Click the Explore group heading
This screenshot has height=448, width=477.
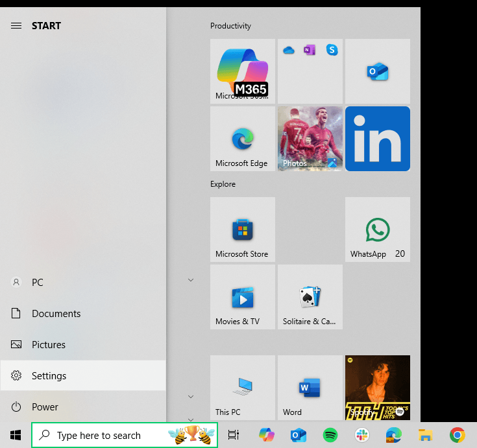tap(223, 184)
